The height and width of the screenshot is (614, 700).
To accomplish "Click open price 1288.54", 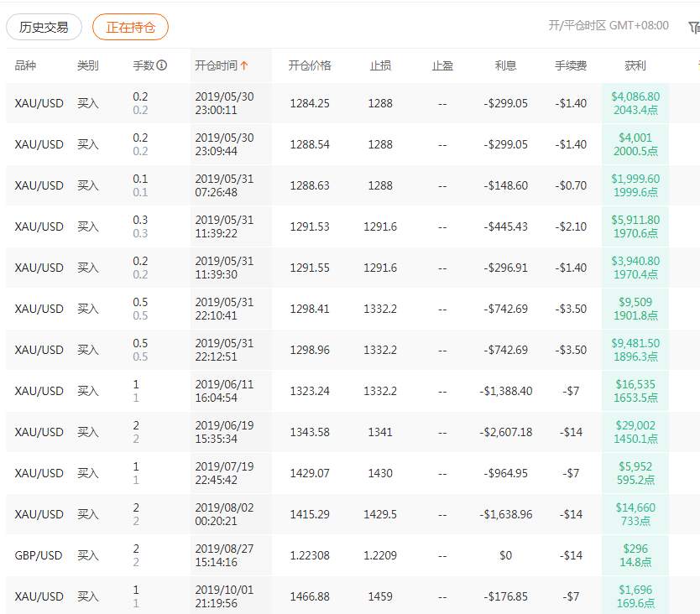I will (x=310, y=144).
